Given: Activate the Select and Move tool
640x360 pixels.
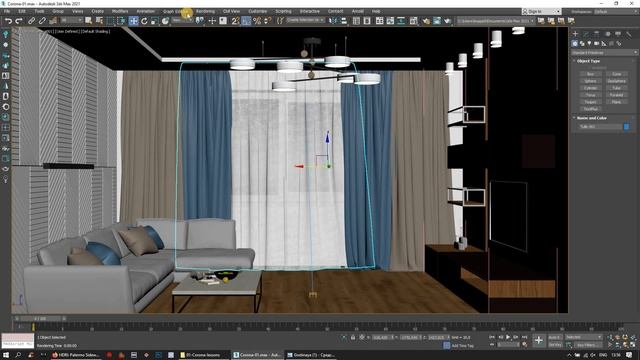Looking at the screenshot, I should click(x=133, y=21).
